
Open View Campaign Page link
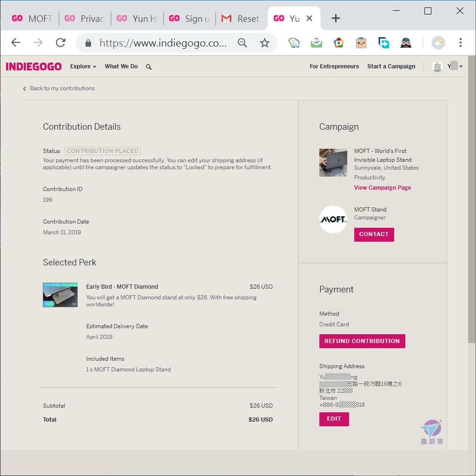click(x=382, y=188)
